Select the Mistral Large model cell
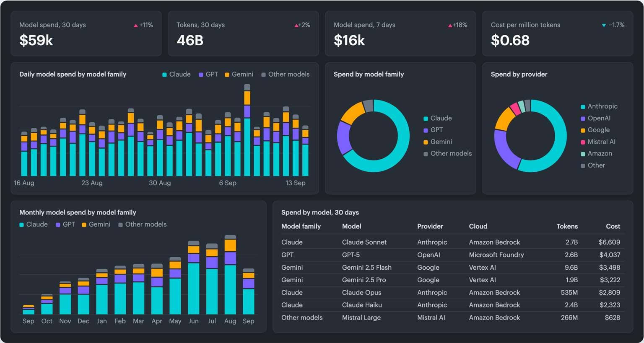The width and height of the screenshot is (644, 343). [x=361, y=317]
